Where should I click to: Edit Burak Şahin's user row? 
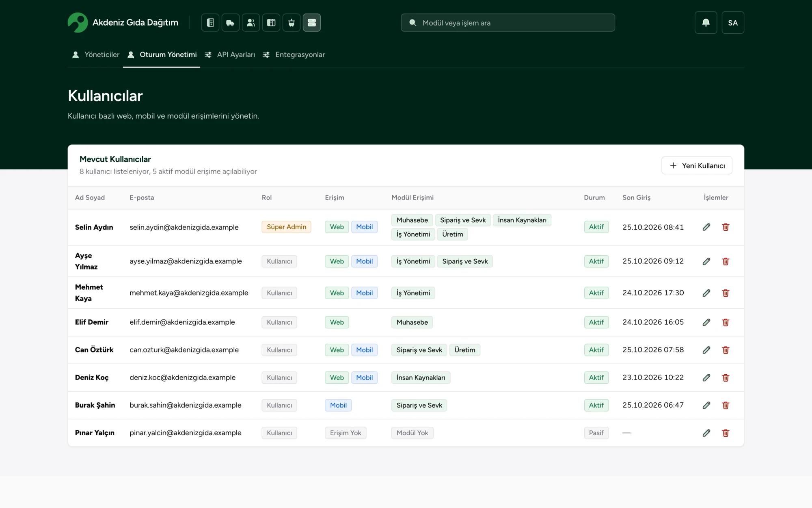click(706, 405)
